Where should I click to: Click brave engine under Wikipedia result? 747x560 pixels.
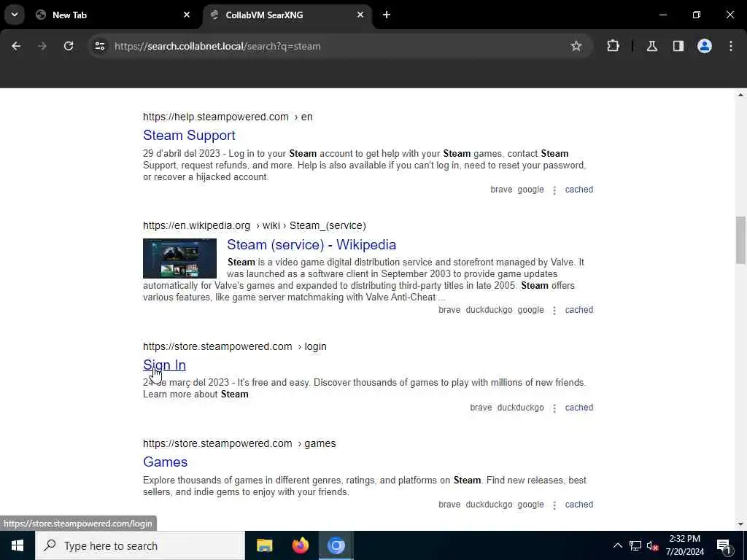click(x=449, y=310)
